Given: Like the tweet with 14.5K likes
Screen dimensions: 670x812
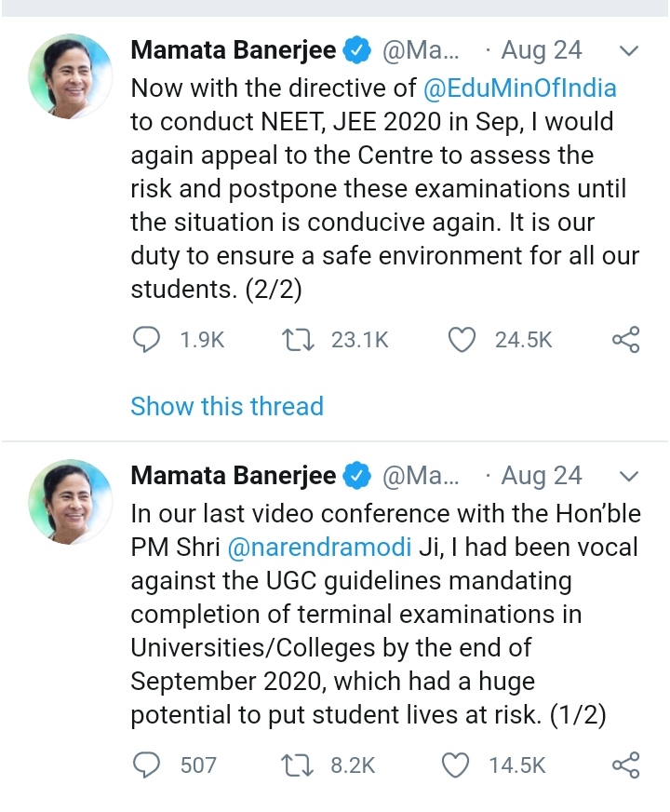Looking at the screenshot, I should click(455, 765).
